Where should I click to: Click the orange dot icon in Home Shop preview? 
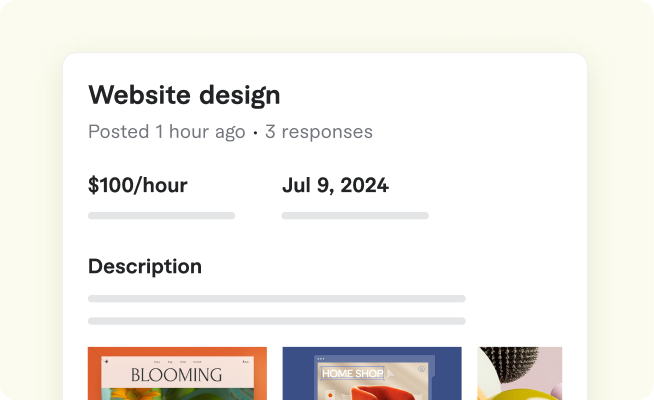pyautogui.click(x=330, y=395)
